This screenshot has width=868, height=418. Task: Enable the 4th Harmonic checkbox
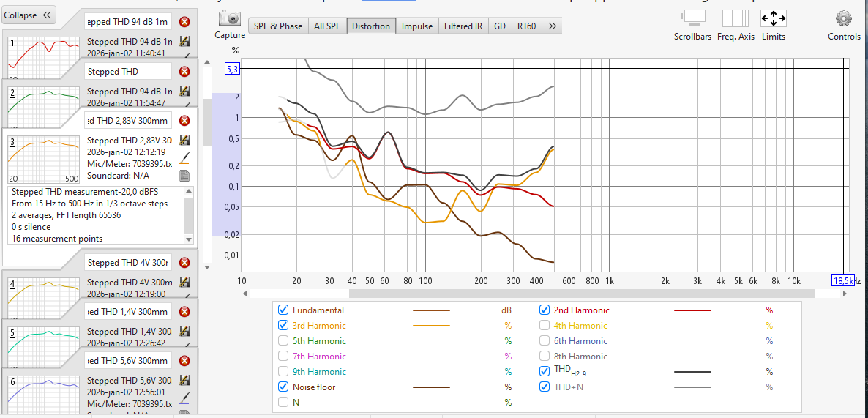click(545, 325)
